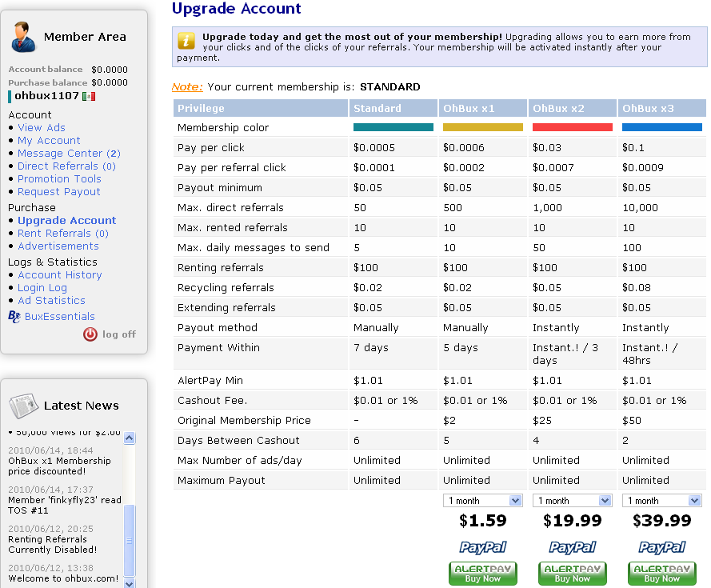Click the Standard teal membership color bar
Screen dimensions: 711x588
tap(393, 127)
